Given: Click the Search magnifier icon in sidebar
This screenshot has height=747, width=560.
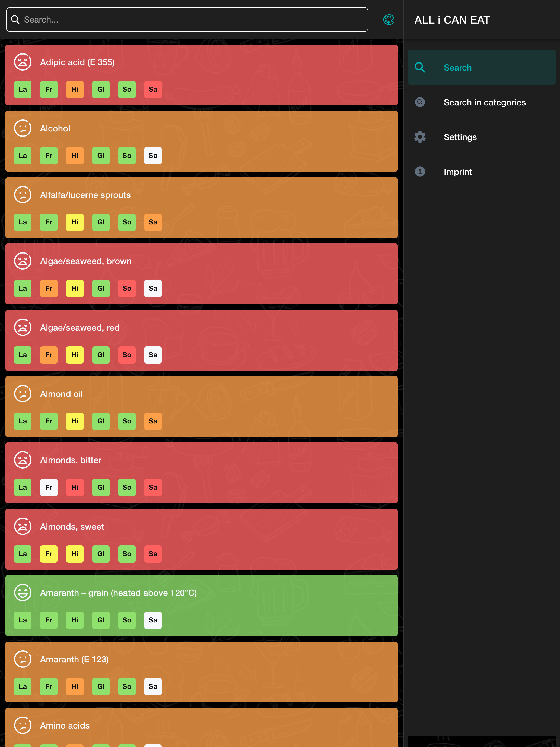Looking at the screenshot, I should tap(419, 68).
